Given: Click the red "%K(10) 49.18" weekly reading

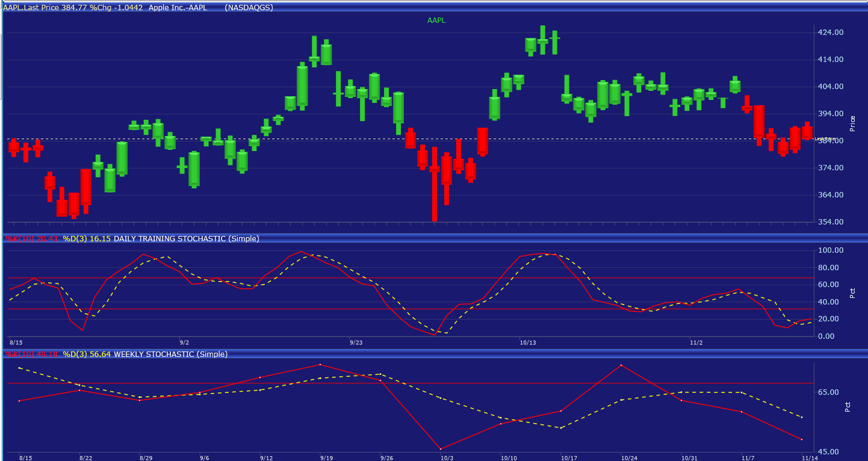Looking at the screenshot, I should 32,354.
